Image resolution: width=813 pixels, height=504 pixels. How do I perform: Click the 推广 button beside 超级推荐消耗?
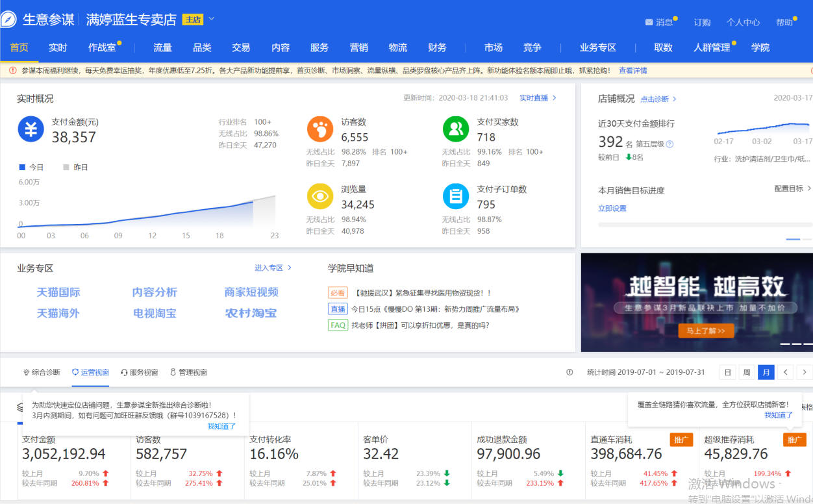795,440
